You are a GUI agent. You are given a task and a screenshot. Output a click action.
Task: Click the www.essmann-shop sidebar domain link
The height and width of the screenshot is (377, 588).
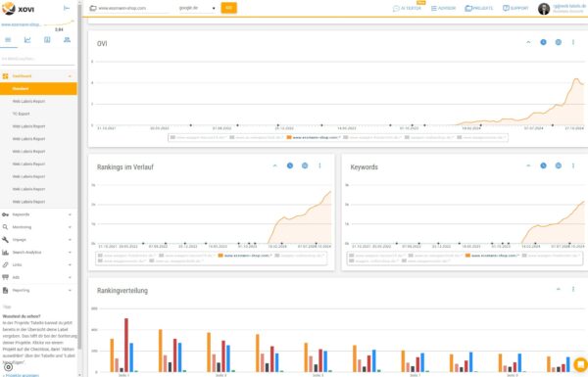pyautogui.click(x=21, y=24)
